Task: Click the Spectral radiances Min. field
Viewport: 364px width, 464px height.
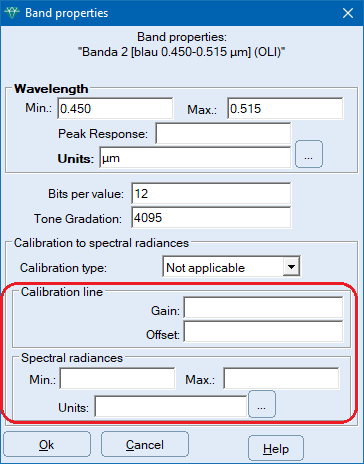Action: pyautogui.click(x=117, y=378)
